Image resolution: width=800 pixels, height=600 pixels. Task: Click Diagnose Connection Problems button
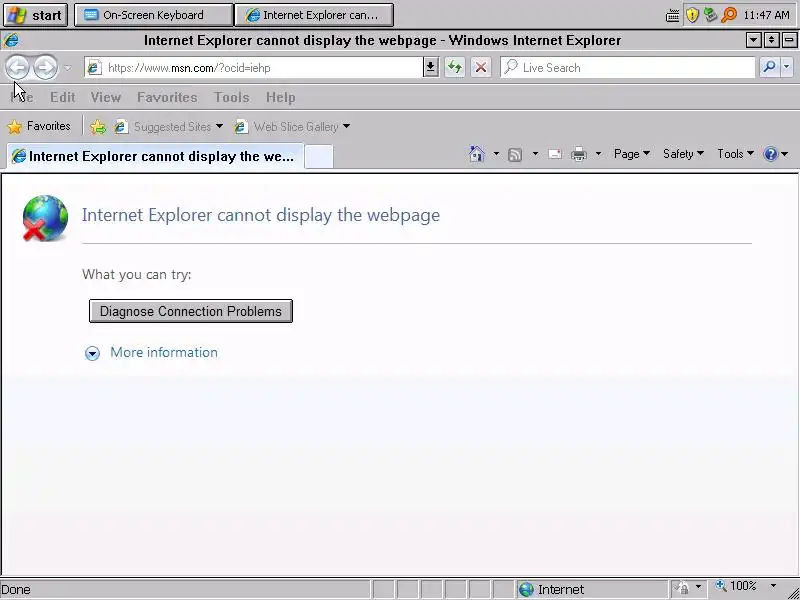click(x=191, y=311)
